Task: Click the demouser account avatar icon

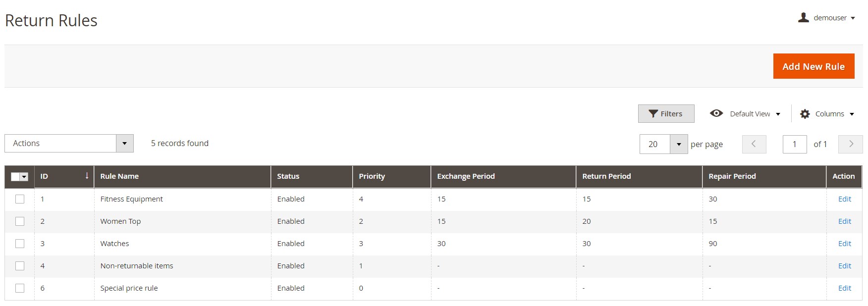Action: point(803,18)
